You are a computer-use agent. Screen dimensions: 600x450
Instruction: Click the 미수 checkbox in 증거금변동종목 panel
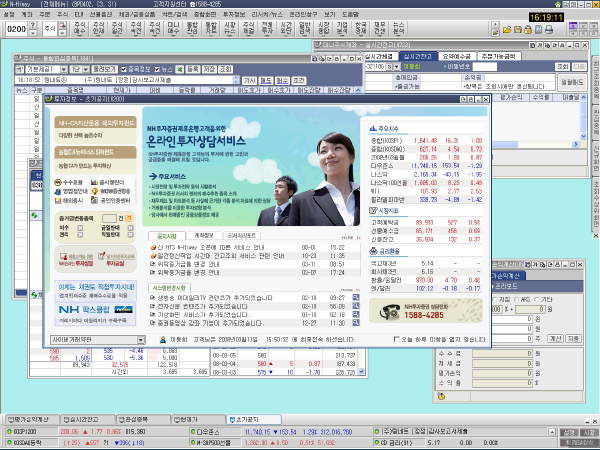(80, 228)
